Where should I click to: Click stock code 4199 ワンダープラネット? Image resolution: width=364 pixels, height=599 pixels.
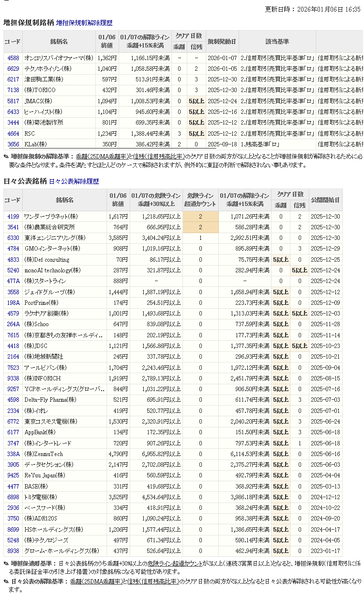click(13, 217)
